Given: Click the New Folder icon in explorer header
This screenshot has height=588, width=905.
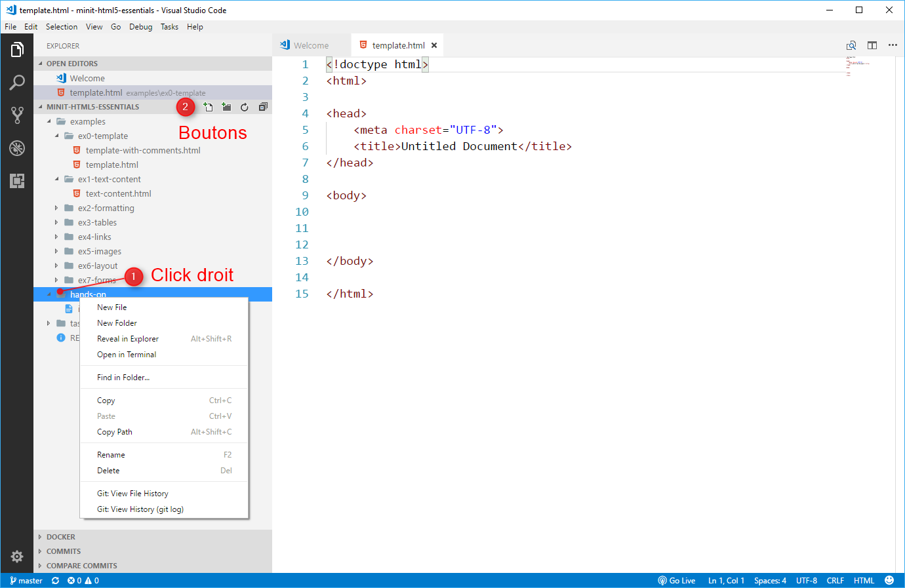Looking at the screenshot, I should pyautogui.click(x=226, y=107).
